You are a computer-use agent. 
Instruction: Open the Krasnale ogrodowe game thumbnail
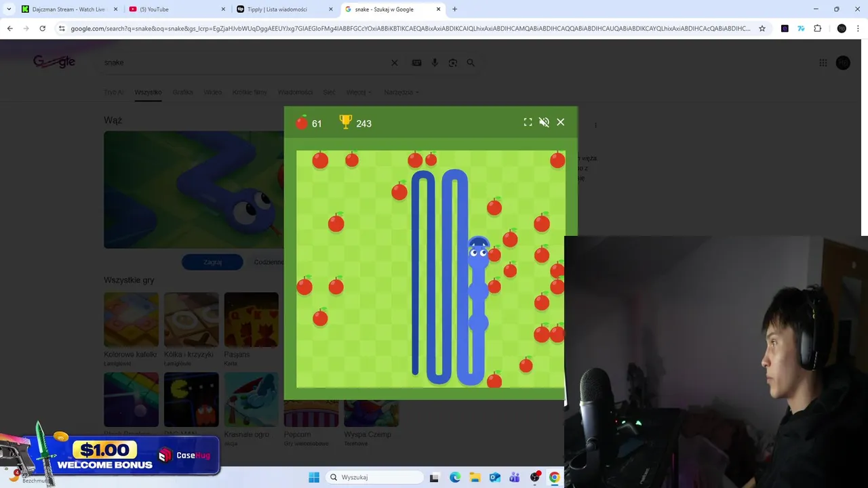pyautogui.click(x=251, y=399)
